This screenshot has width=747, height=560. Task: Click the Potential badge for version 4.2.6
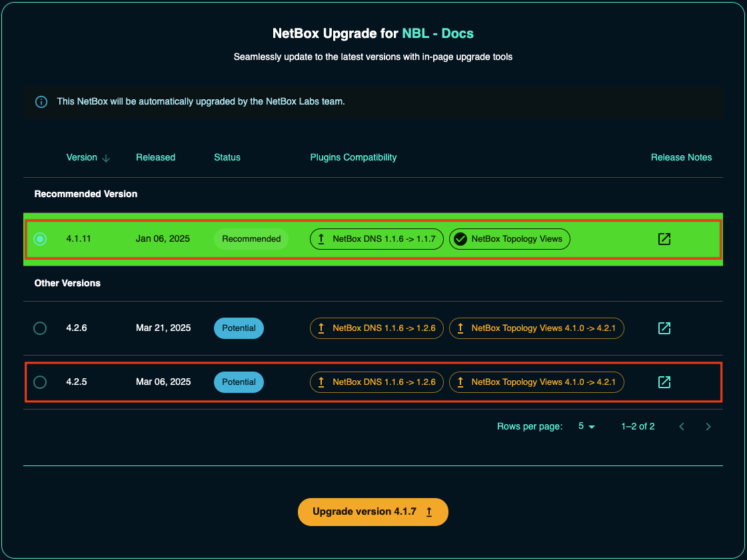point(239,328)
